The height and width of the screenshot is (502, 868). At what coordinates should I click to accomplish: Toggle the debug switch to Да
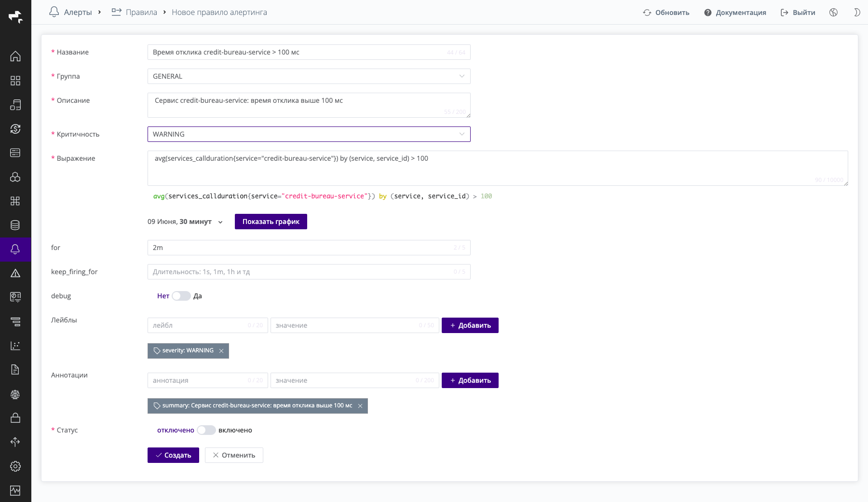point(181,296)
